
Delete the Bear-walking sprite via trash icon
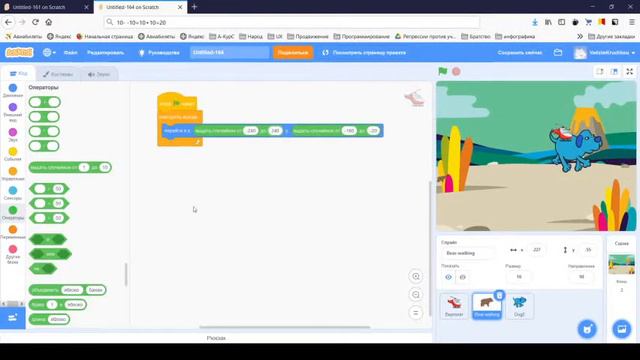point(499,295)
